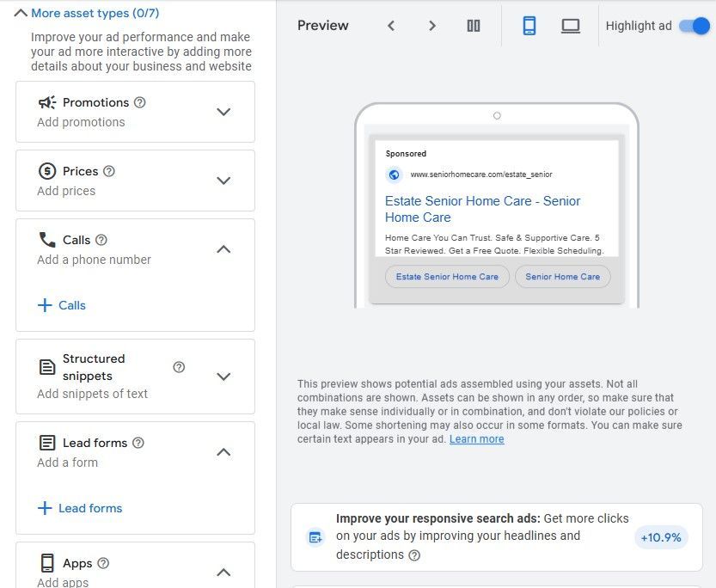Select mobile preview mode

[529, 26]
